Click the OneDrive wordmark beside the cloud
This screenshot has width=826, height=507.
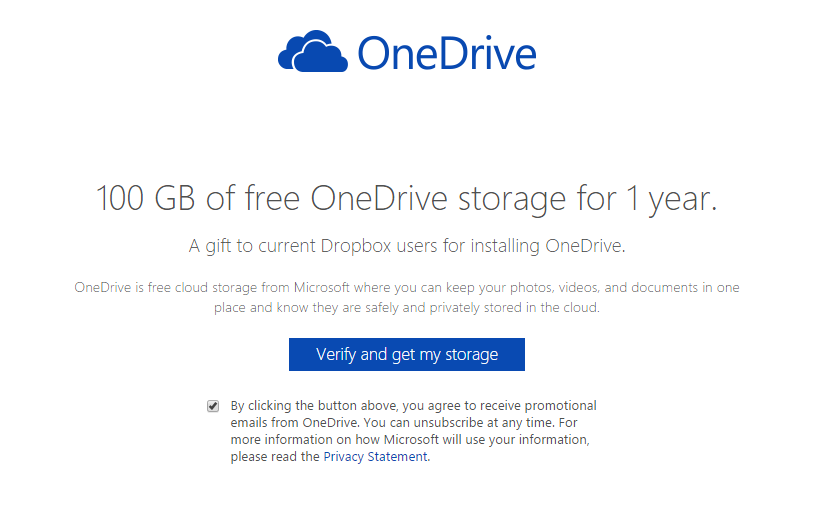click(447, 53)
